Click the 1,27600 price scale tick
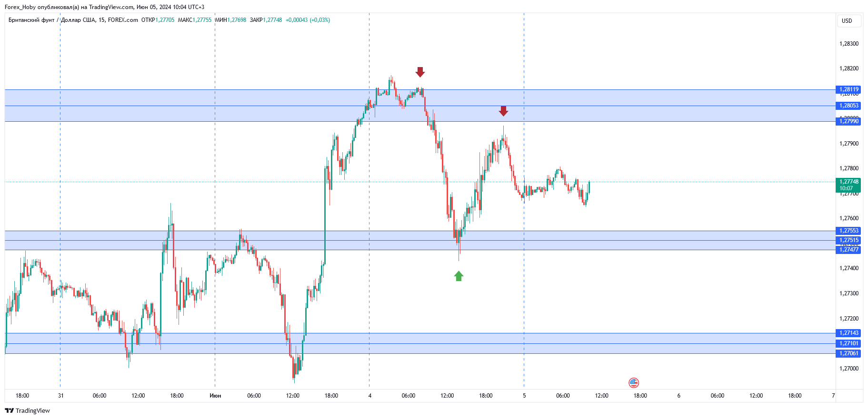The image size is (868, 419). 849,218
